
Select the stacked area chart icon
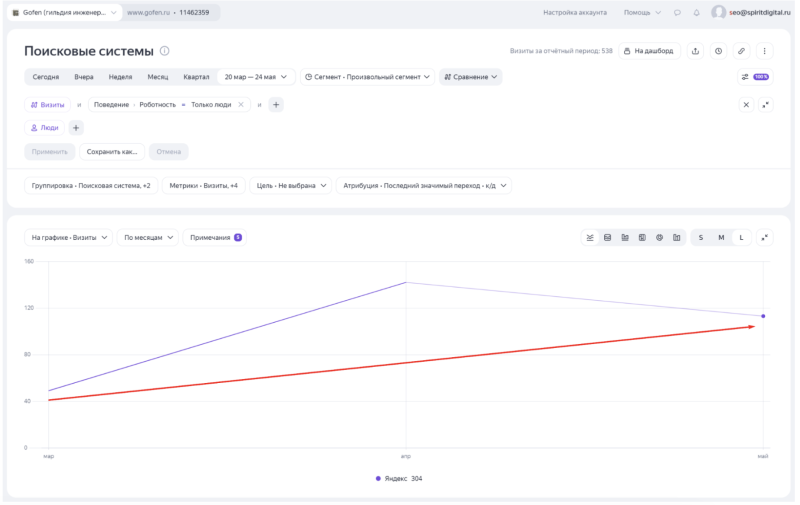click(608, 238)
